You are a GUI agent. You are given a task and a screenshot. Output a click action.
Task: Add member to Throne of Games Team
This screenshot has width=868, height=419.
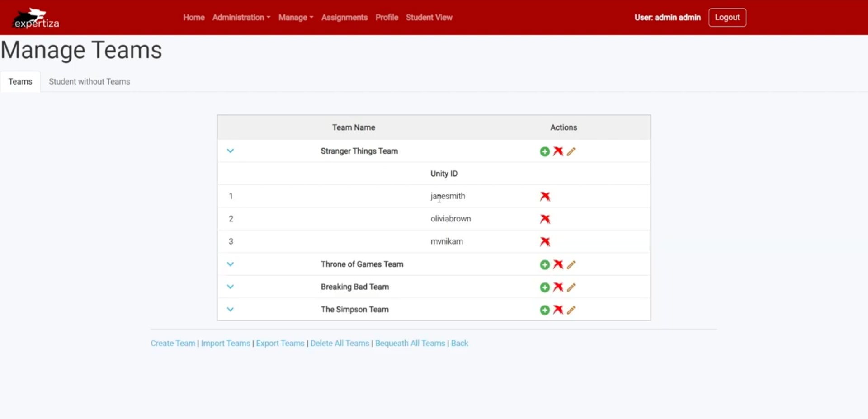(x=545, y=264)
